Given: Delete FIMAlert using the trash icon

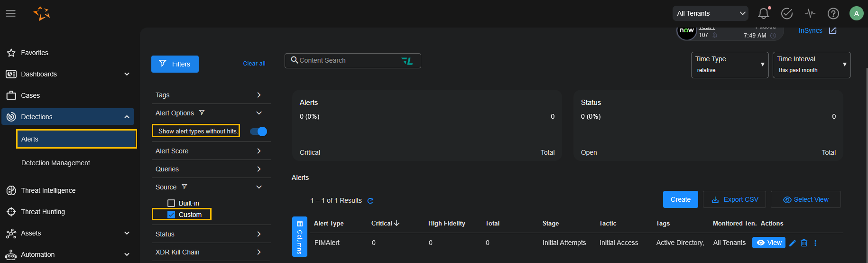Looking at the screenshot, I should click(x=804, y=243).
